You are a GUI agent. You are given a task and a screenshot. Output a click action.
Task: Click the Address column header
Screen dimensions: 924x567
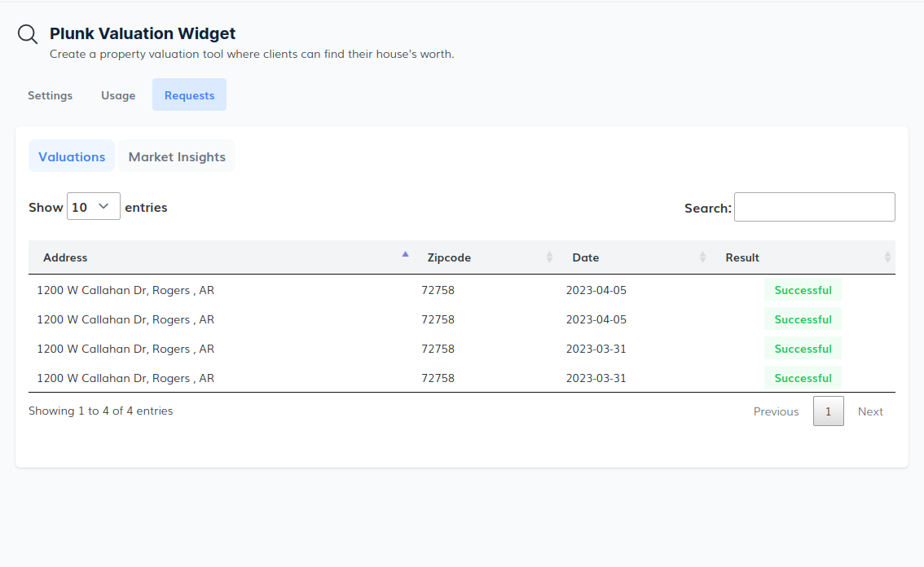[65, 257]
